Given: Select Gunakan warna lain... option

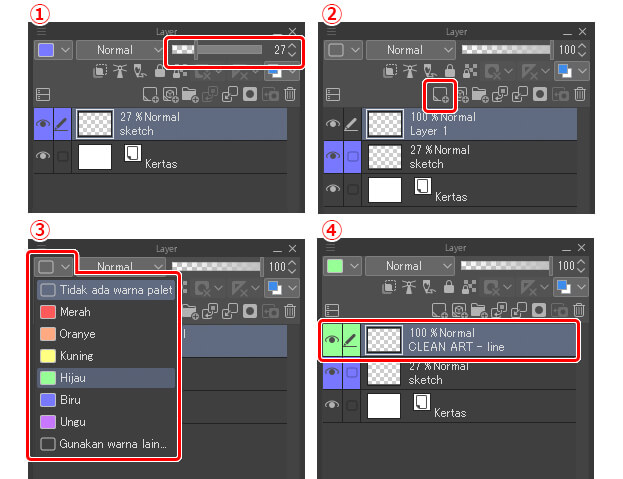Looking at the screenshot, I should pos(106,444).
